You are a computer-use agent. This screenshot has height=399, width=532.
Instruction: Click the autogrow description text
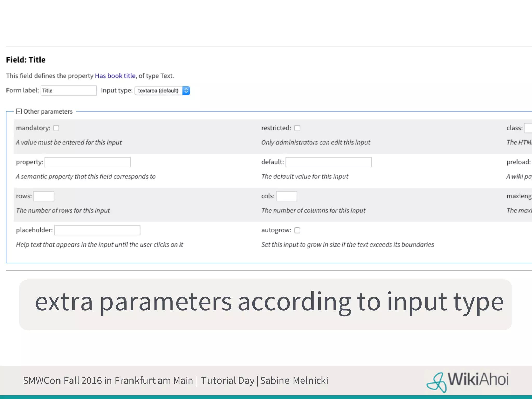tap(348, 244)
